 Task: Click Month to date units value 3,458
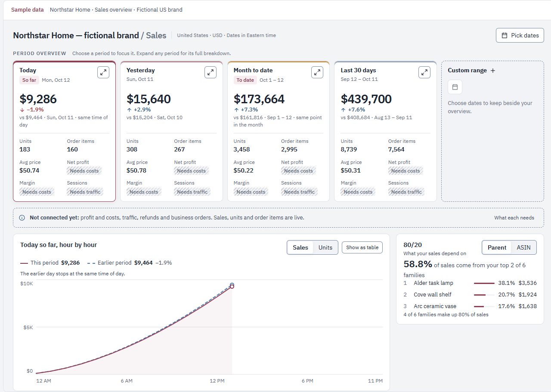(241, 149)
